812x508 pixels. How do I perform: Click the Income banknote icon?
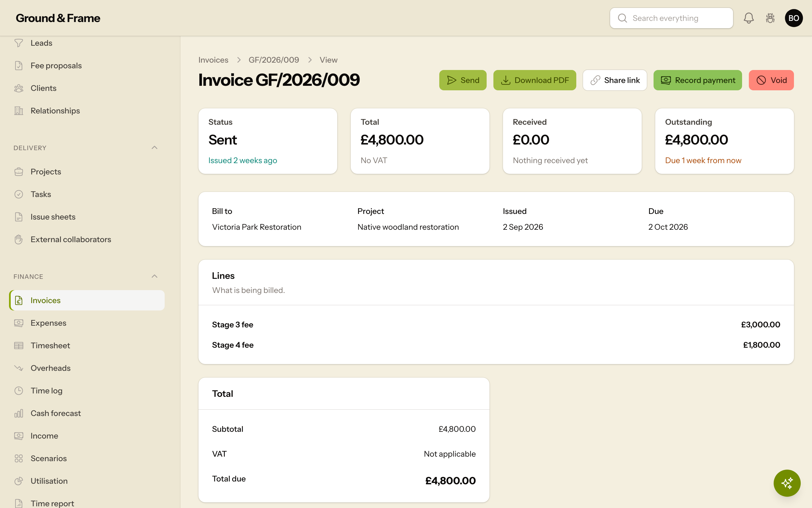(19, 436)
